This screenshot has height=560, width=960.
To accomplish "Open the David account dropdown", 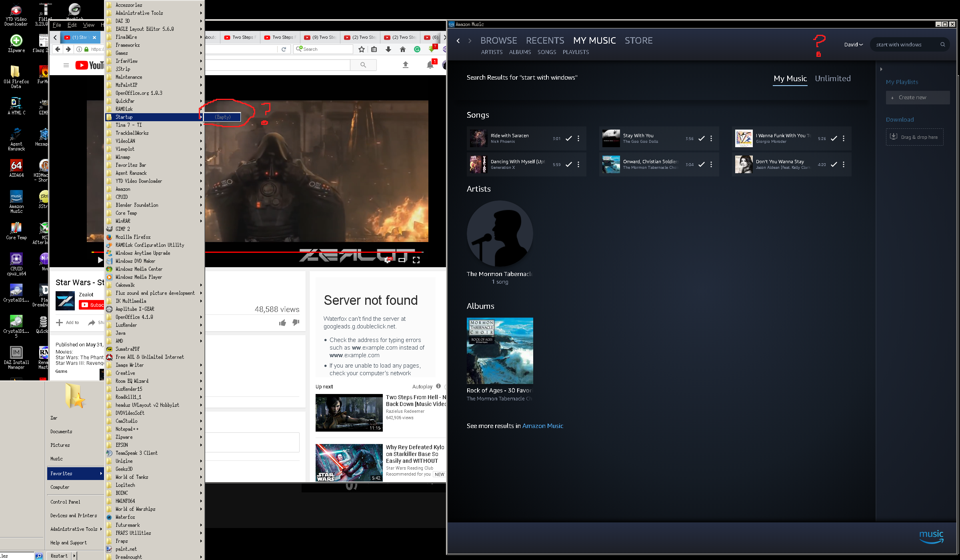I will click(x=853, y=44).
